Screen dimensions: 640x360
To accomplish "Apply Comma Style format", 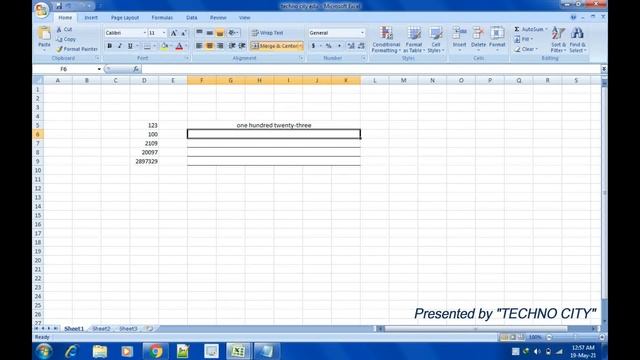I will pyautogui.click(x=339, y=46).
